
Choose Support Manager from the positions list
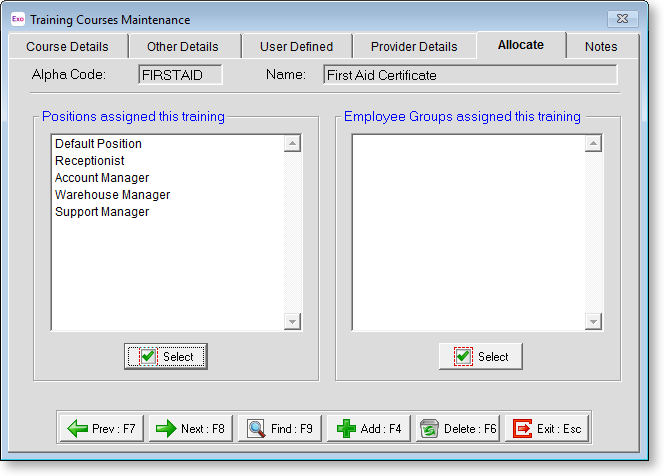click(x=102, y=212)
